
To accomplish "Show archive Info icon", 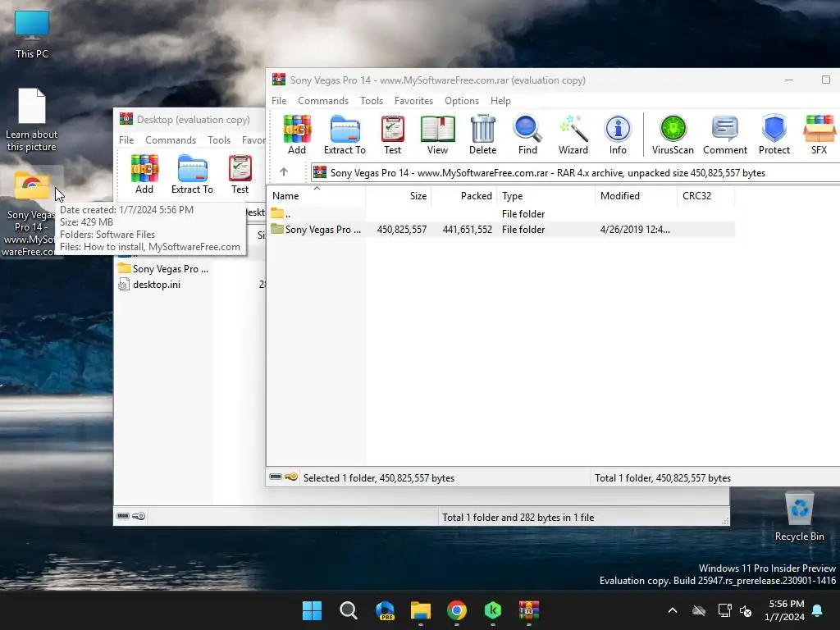I will (618, 135).
